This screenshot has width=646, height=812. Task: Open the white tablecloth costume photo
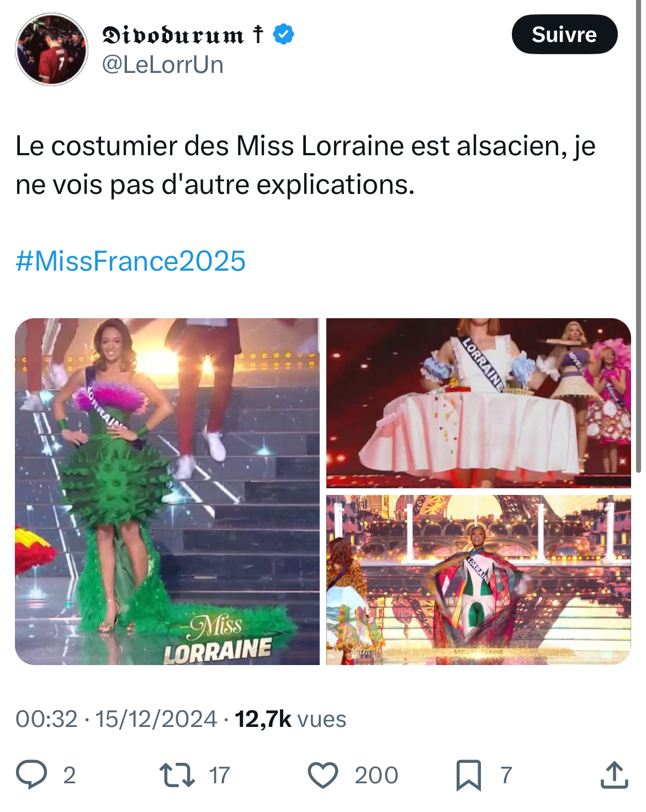478,403
